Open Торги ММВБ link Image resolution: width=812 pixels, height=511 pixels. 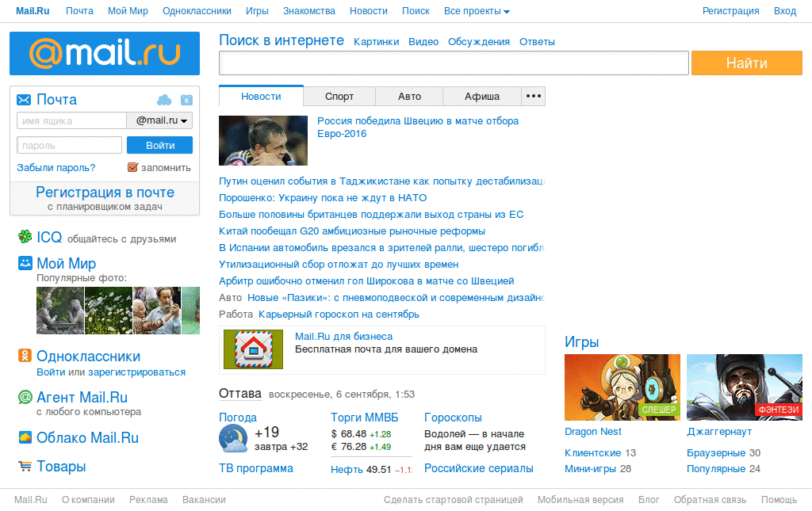tap(365, 418)
